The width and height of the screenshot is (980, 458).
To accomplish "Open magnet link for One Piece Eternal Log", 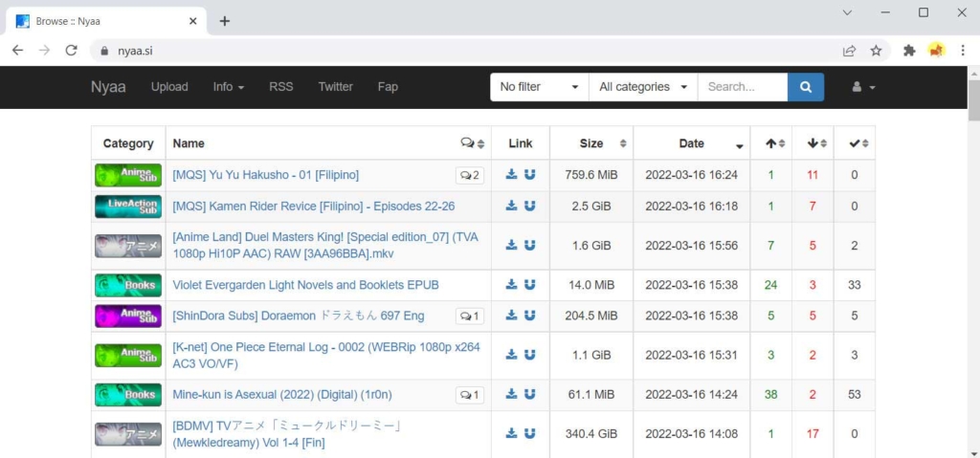I will pos(530,355).
